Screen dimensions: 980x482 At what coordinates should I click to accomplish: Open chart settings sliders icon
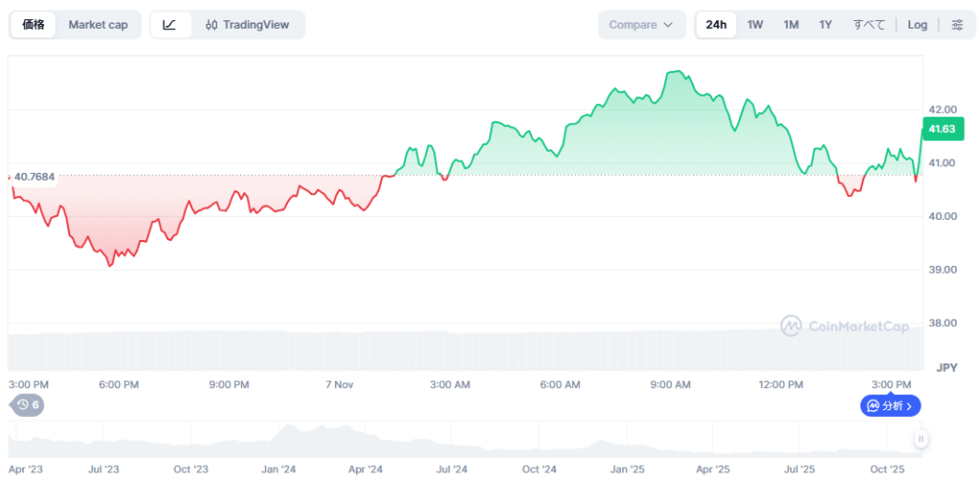[x=957, y=25]
